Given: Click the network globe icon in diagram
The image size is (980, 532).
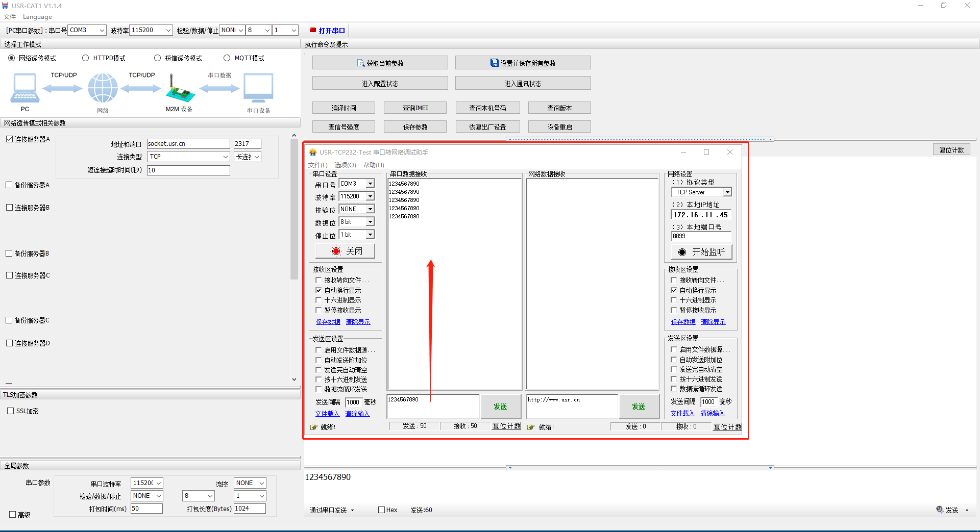Looking at the screenshot, I should (103, 88).
